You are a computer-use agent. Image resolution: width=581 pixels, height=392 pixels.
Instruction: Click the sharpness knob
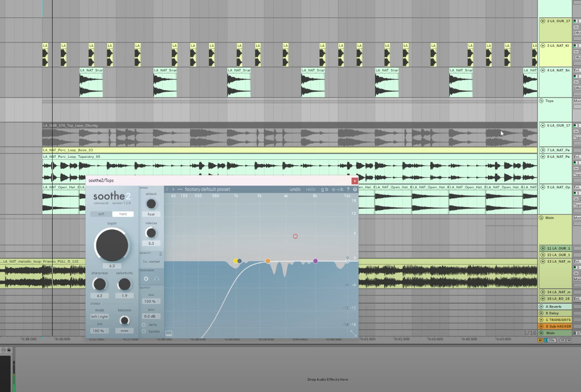[99, 284]
